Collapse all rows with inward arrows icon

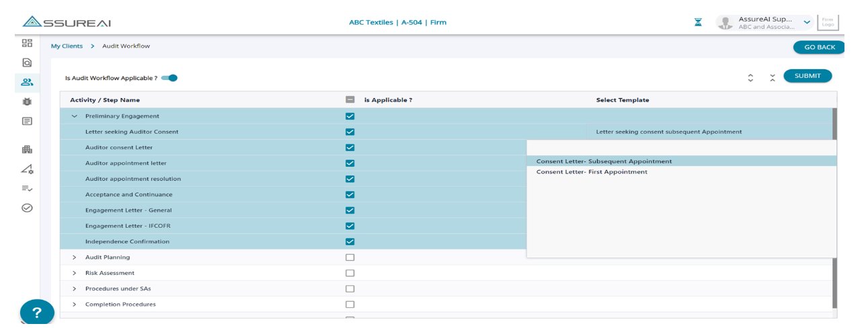pyautogui.click(x=773, y=78)
